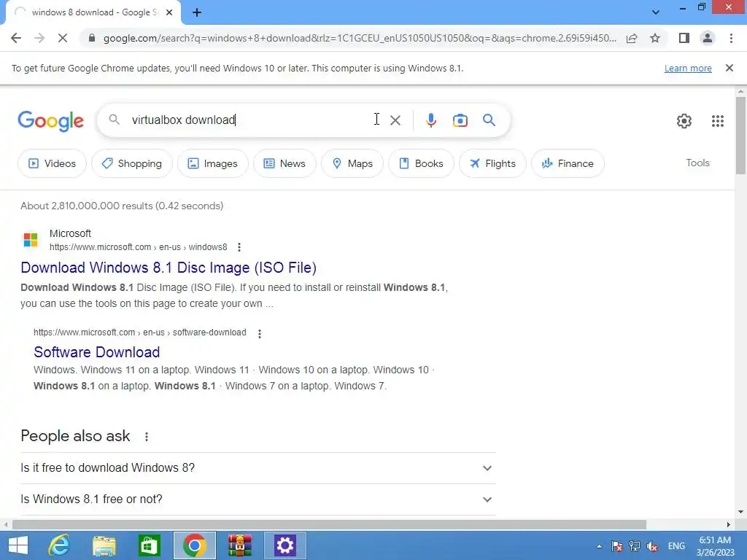Expand Is it free to download Windows 8?

click(x=258, y=468)
